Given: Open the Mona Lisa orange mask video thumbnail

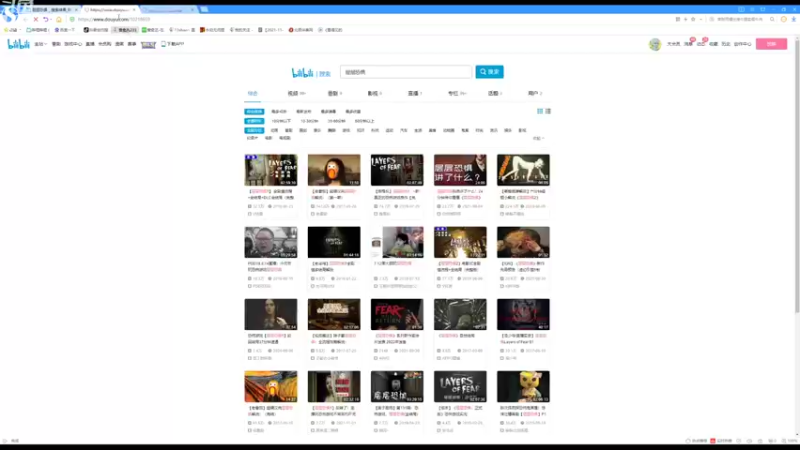Looking at the screenshot, I should pyautogui.click(x=334, y=170).
